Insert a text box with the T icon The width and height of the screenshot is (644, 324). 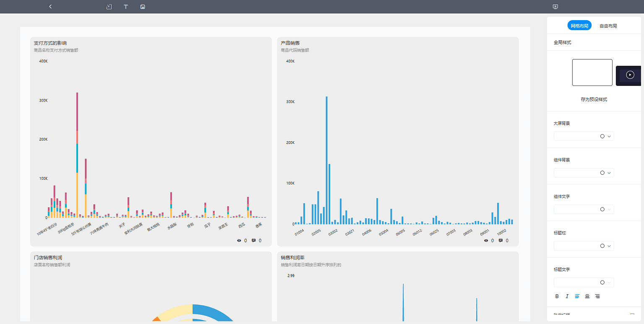point(126,7)
